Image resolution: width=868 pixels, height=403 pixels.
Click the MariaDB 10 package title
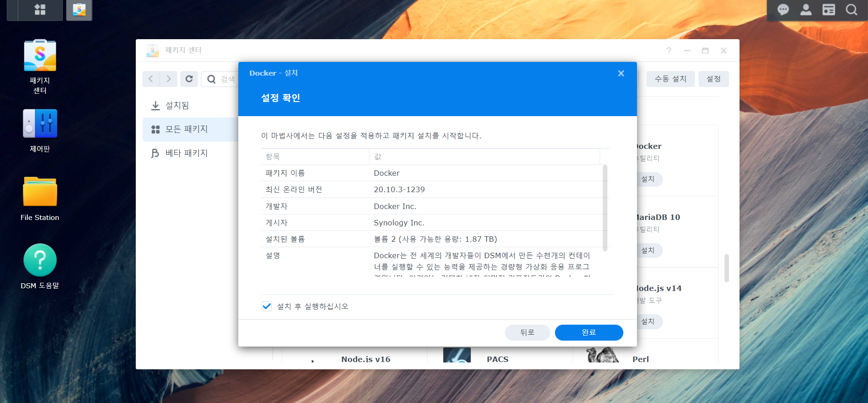tap(658, 217)
